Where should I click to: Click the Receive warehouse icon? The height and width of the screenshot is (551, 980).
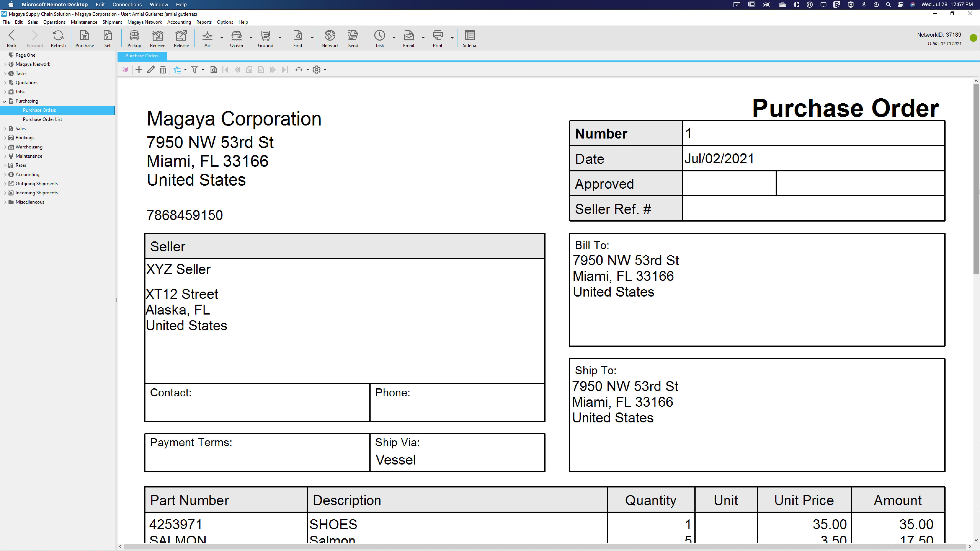158,38
